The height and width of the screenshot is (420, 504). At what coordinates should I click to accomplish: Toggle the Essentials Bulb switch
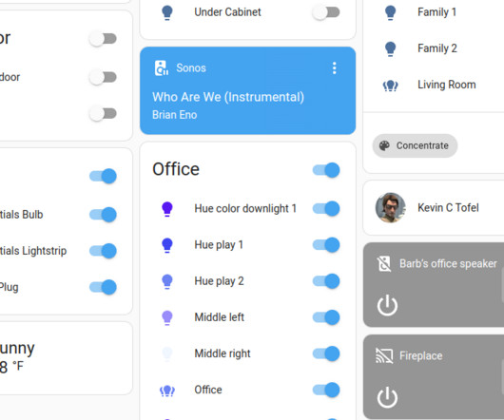coord(103,215)
